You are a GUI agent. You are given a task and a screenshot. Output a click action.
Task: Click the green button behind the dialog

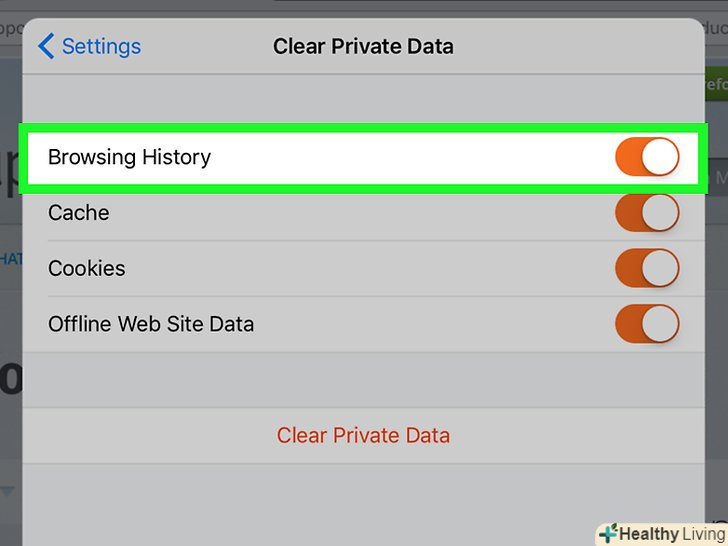(717, 85)
